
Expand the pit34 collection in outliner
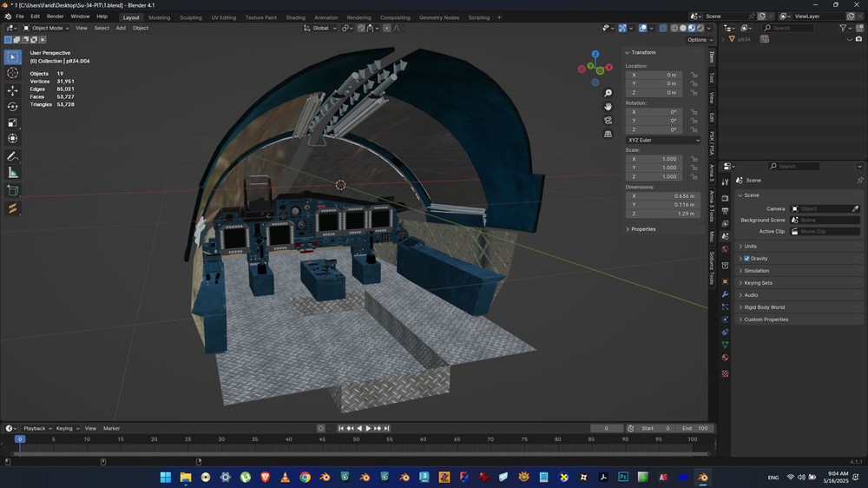click(x=724, y=39)
